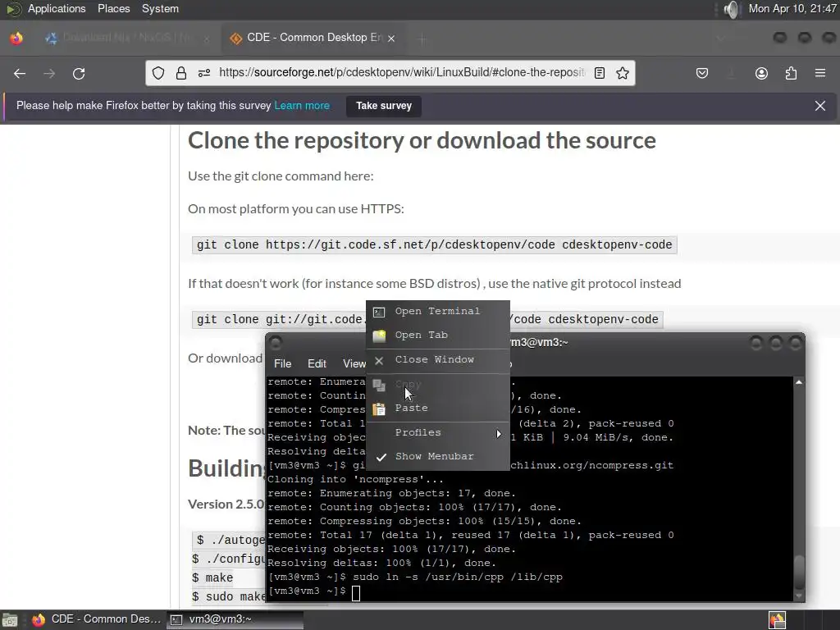Bookmark this page with star icon
The image size is (840, 630).
[x=623, y=73]
